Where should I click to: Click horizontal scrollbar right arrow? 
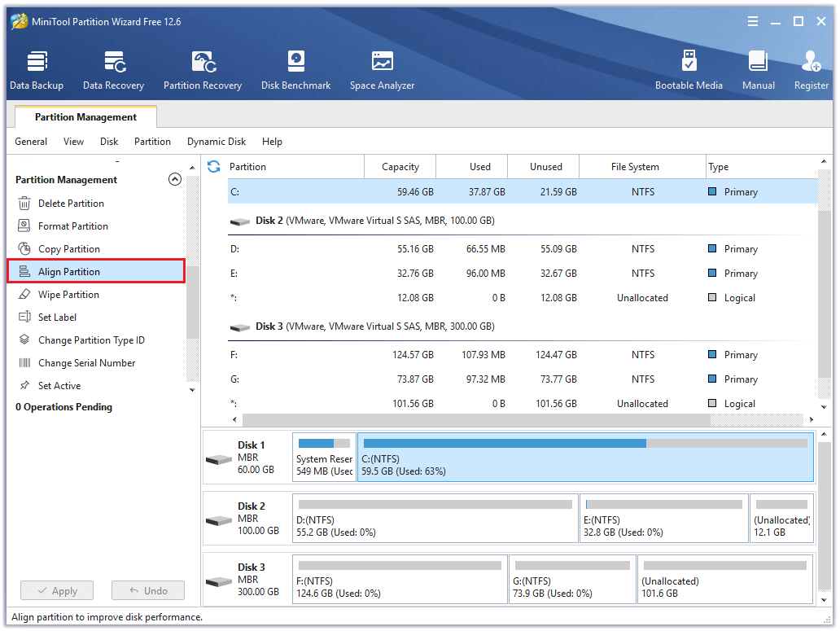[x=811, y=419]
